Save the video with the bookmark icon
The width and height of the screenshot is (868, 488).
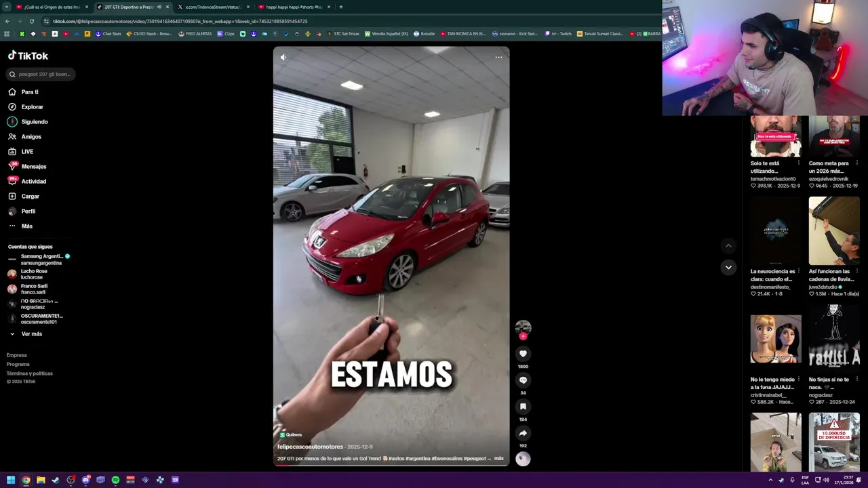click(523, 407)
